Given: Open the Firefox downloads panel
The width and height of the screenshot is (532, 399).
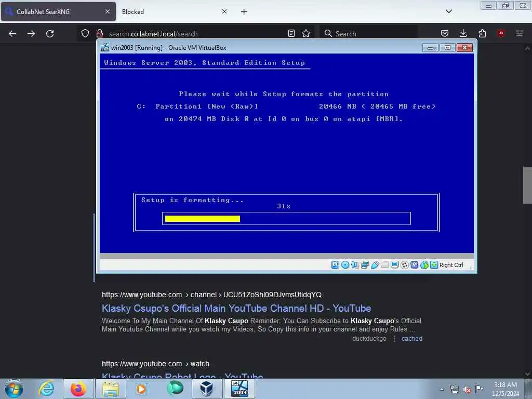Looking at the screenshot, I should click(463, 33).
